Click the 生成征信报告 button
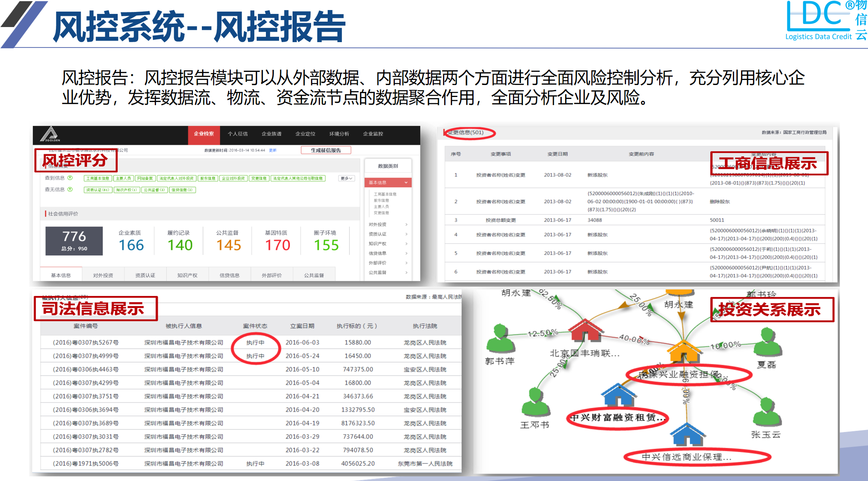This screenshot has width=868, height=481. (326, 150)
